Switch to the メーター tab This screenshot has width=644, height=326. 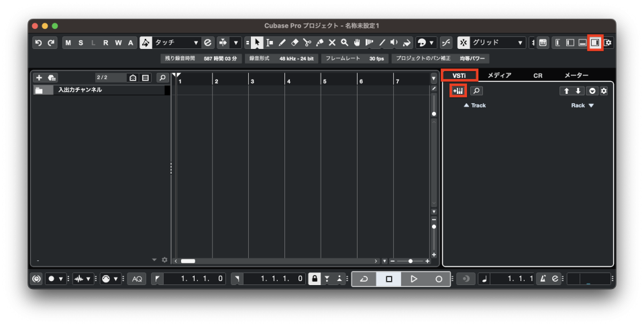point(576,76)
